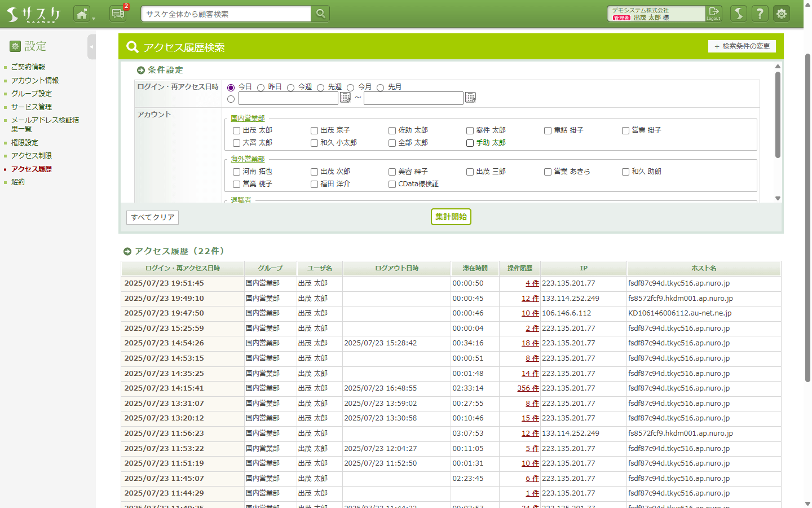This screenshot has height=508, width=812.
Task: Collapse the sidebar with the handle arrow
Action: (x=92, y=47)
